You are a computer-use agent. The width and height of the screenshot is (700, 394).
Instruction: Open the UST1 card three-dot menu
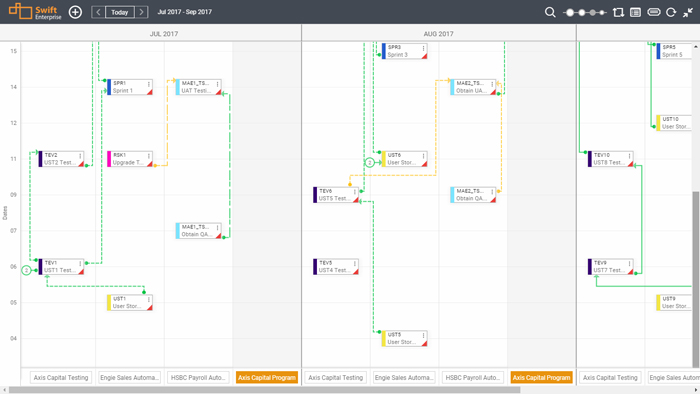pyautogui.click(x=149, y=299)
